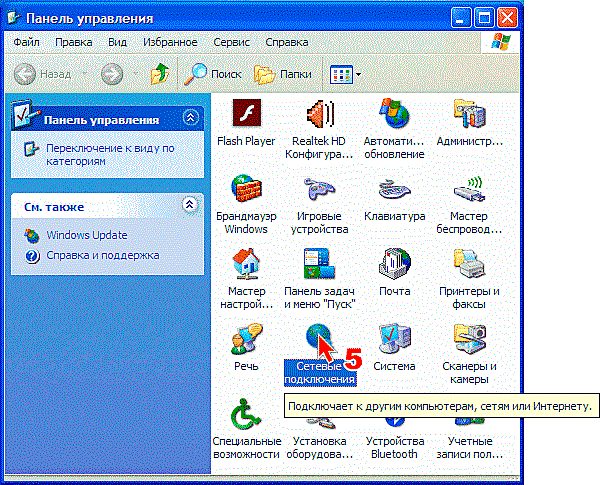The height and width of the screenshot is (485, 600).
Task: Click the Поиск search toolbar button
Action: point(213,74)
